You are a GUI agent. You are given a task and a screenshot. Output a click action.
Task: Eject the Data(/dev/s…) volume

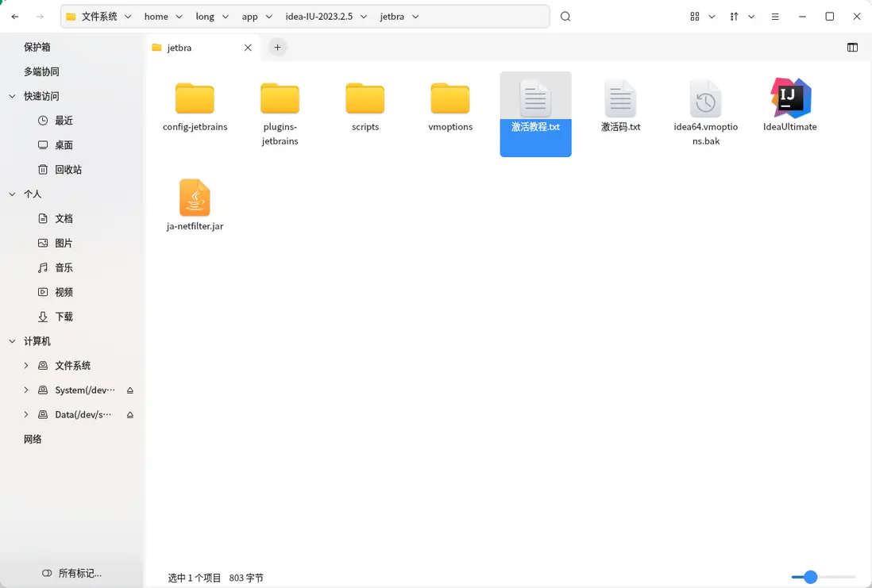click(x=130, y=414)
